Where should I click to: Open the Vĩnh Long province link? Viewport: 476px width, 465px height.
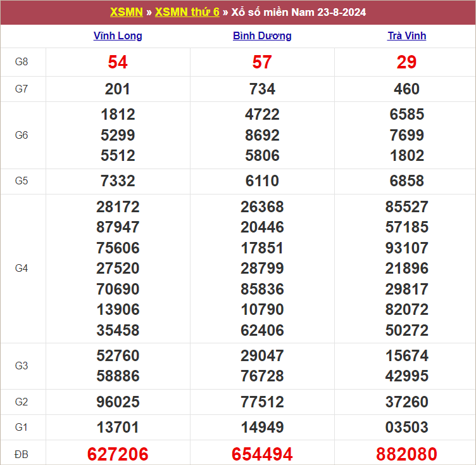118,36
